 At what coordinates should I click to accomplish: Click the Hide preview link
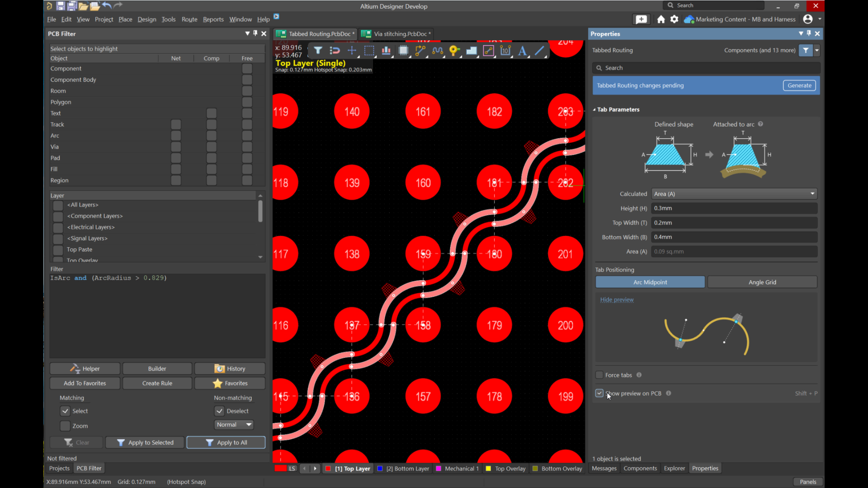pyautogui.click(x=617, y=300)
